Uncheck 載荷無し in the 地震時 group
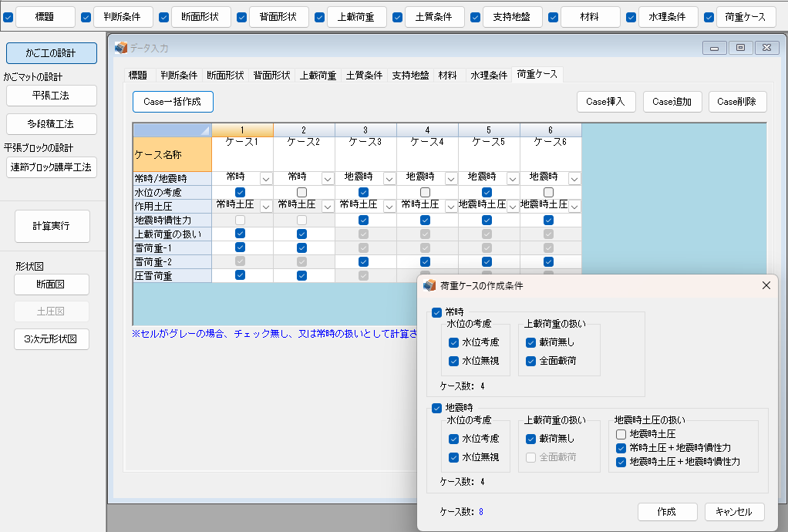The image size is (788, 532). pos(530,439)
